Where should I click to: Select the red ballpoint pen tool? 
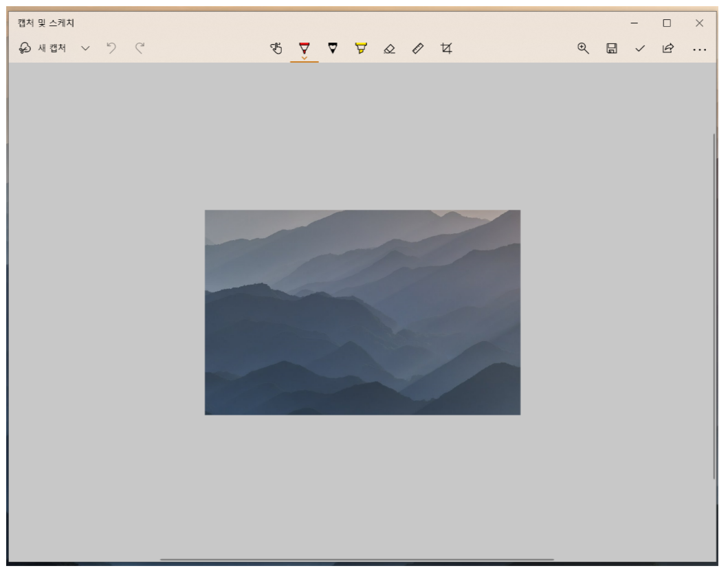click(305, 47)
